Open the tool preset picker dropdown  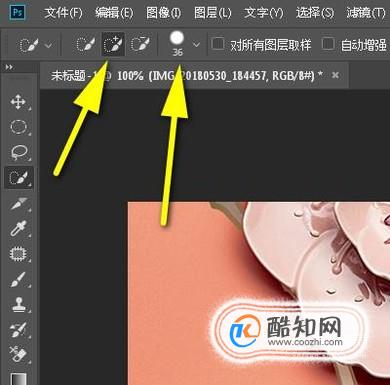(49, 45)
